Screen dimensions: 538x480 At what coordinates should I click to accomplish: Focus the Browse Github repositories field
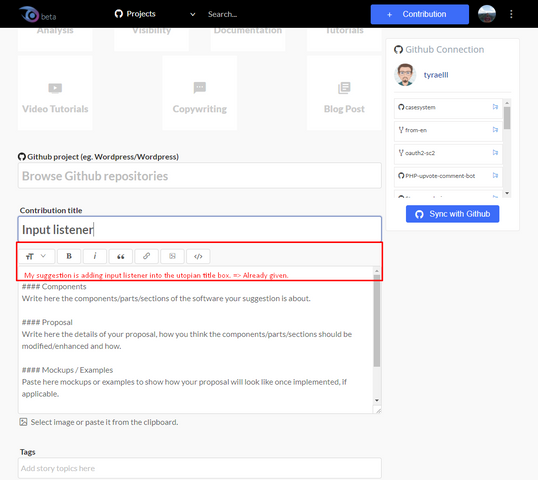[200, 176]
